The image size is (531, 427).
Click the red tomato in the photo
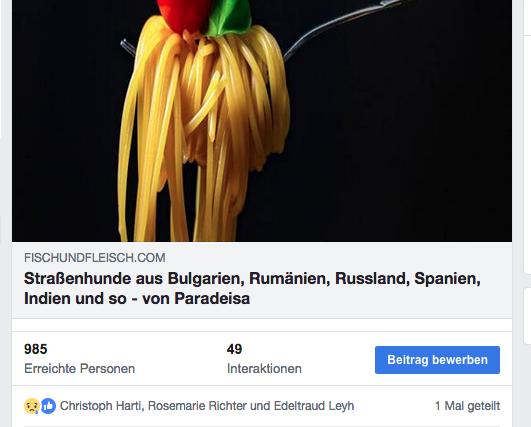click(185, 14)
